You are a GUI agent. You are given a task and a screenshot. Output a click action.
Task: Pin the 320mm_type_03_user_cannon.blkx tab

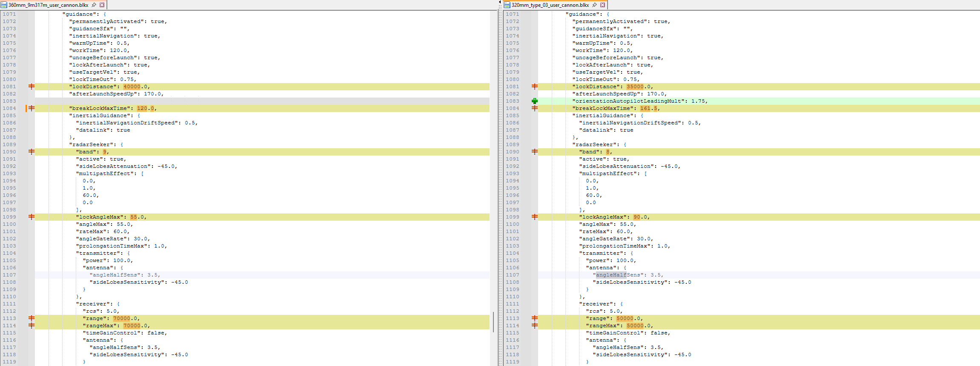[x=595, y=5]
